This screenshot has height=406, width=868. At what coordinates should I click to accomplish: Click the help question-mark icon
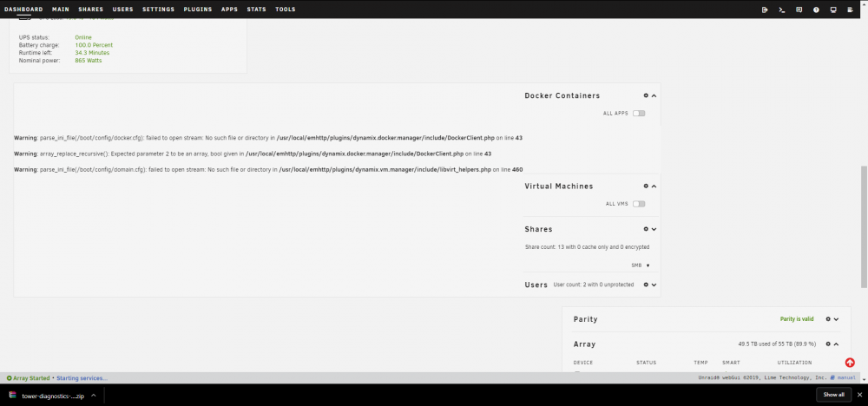[816, 10]
